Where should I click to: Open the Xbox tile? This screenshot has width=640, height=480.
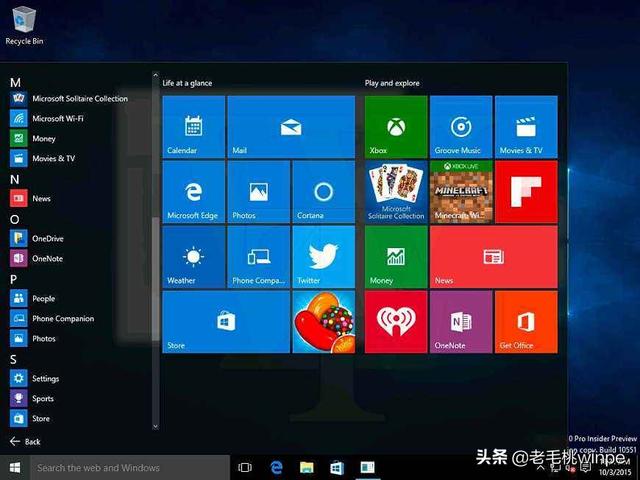[x=396, y=127]
